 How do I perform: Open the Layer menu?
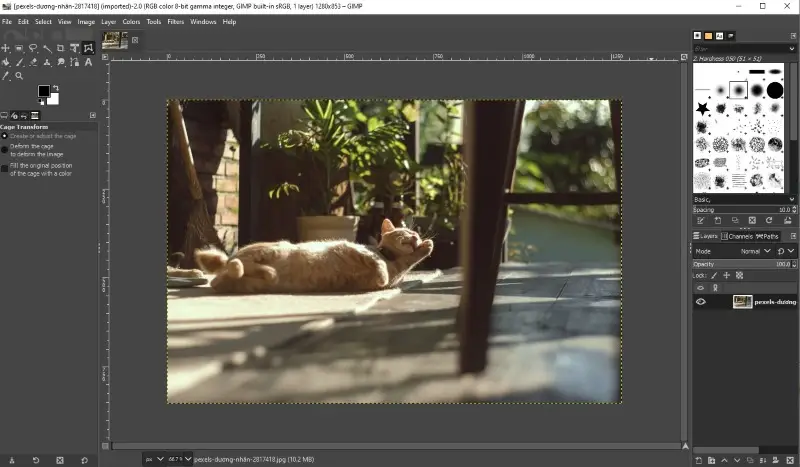pyautogui.click(x=109, y=21)
